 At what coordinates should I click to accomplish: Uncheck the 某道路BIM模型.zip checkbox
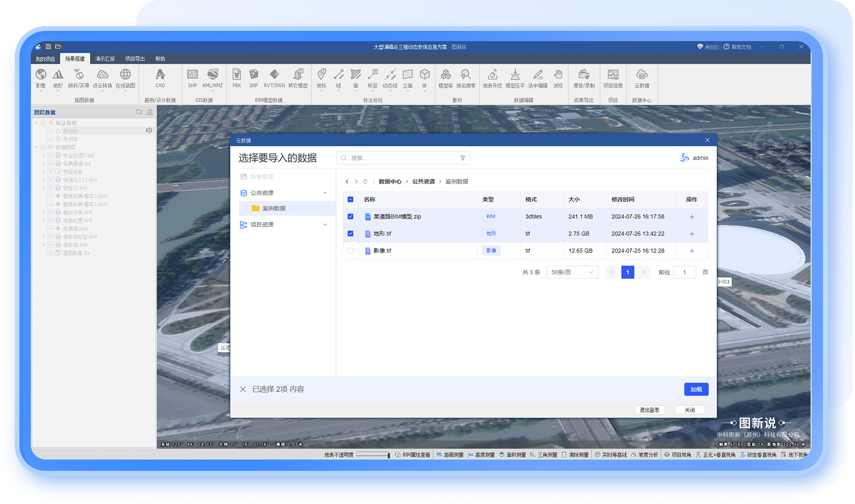click(x=350, y=217)
